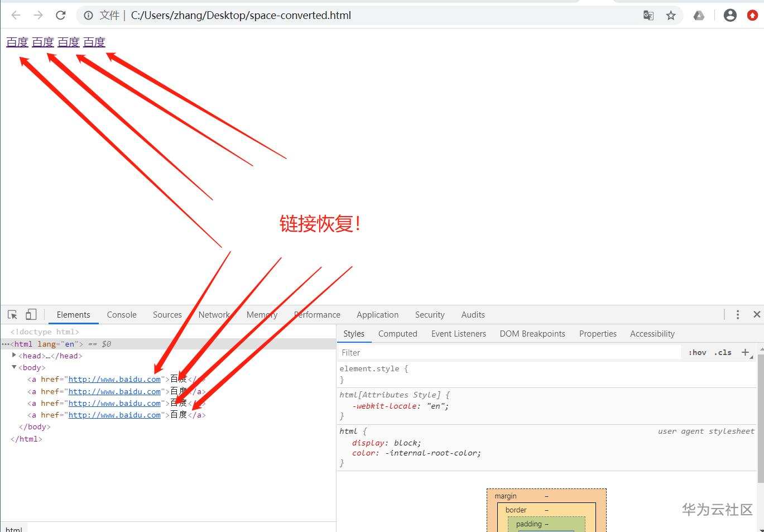
Task: Bookmark this page with the star icon
Action: [671, 16]
